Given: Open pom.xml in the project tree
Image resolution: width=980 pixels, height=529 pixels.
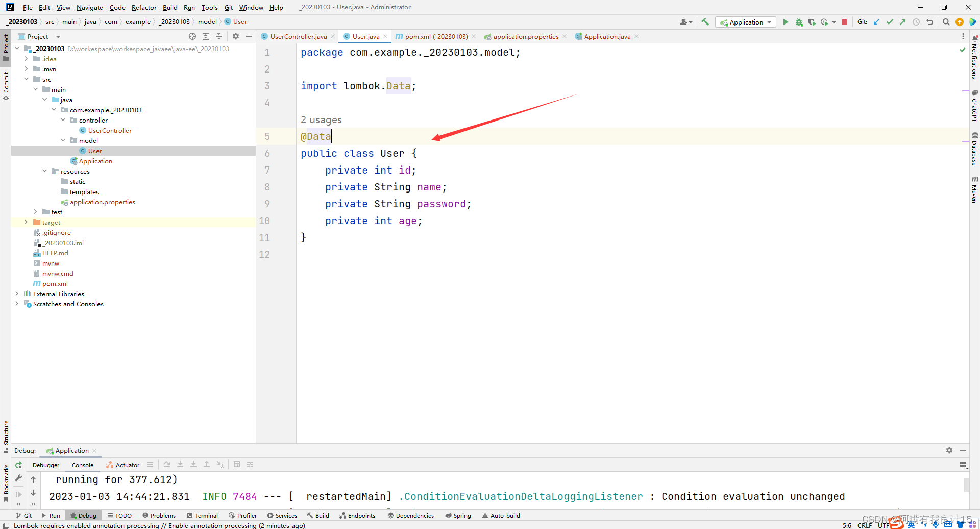Looking at the screenshot, I should [x=55, y=283].
